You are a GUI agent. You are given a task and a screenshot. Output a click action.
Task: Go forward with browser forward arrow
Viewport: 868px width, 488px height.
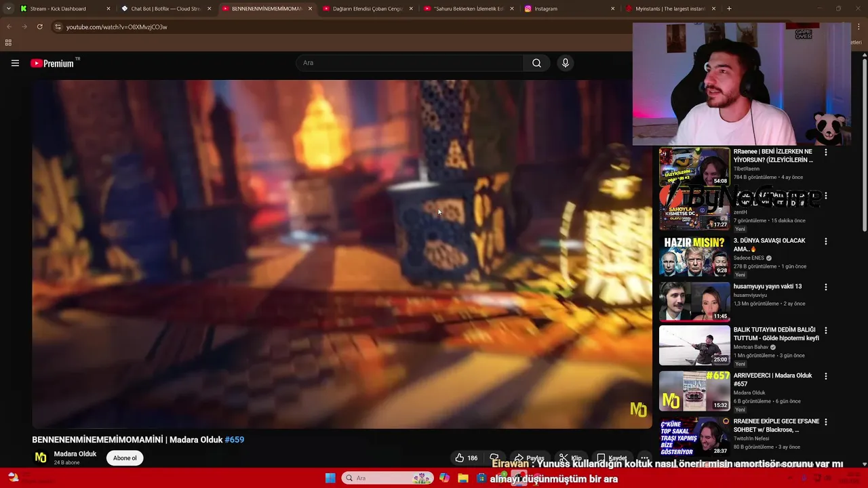click(x=24, y=27)
